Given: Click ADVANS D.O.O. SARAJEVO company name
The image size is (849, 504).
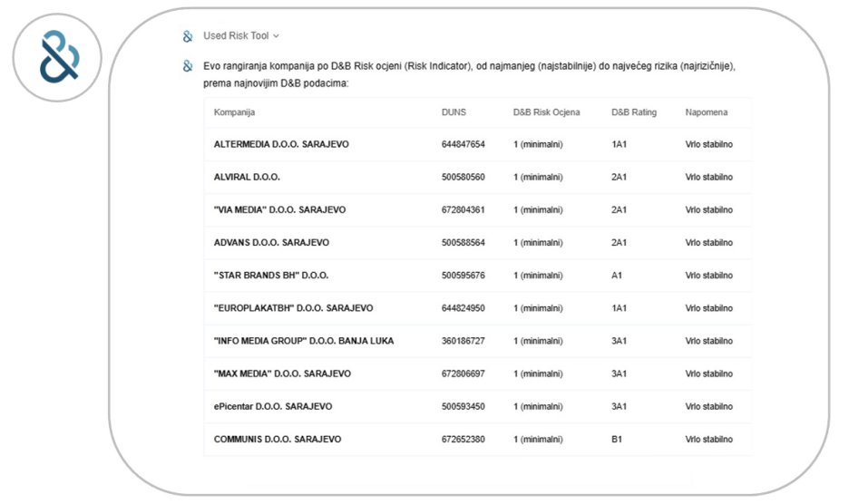Looking at the screenshot, I should (271, 243).
